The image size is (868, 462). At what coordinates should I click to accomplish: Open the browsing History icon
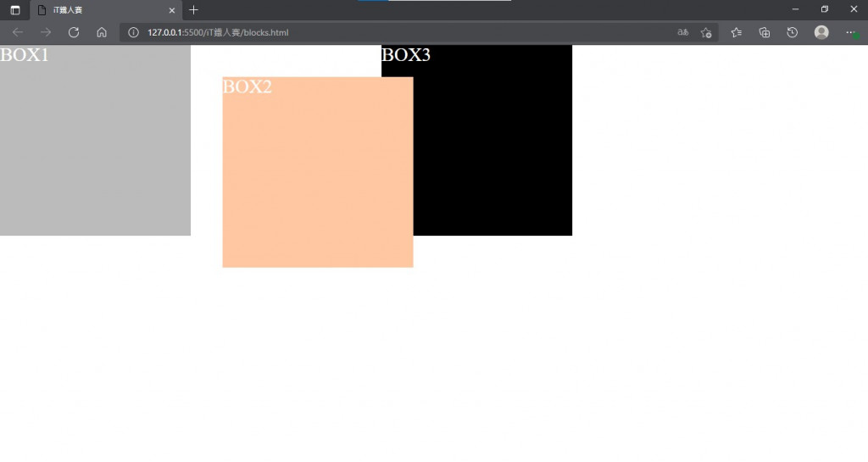793,33
